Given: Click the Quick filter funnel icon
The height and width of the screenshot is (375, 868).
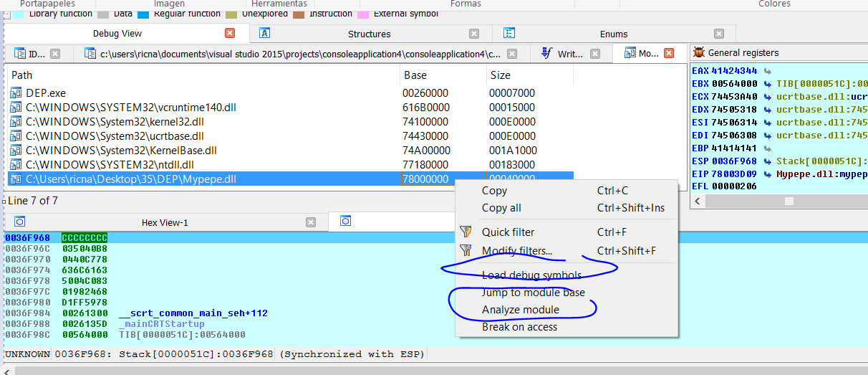Looking at the screenshot, I should [x=466, y=232].
